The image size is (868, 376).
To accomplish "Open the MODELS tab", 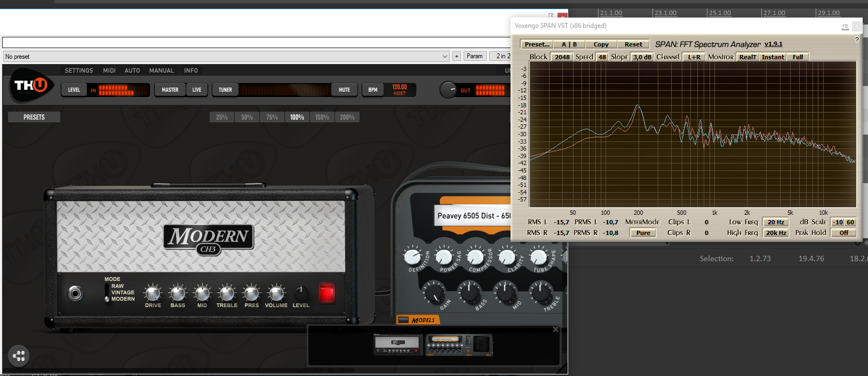I will point(419,320).
